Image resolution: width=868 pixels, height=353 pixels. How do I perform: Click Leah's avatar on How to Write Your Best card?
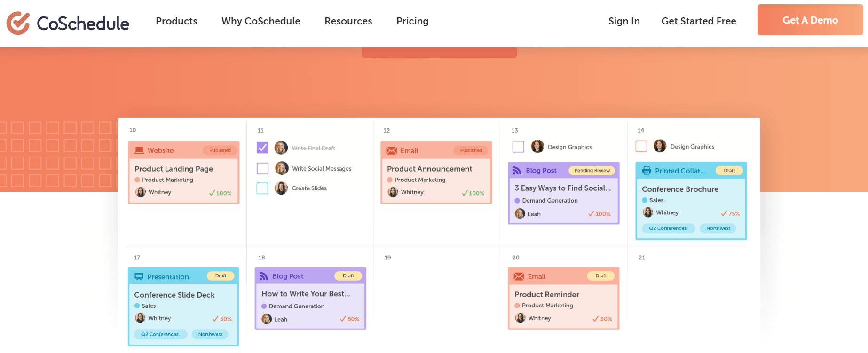(267, 319)
